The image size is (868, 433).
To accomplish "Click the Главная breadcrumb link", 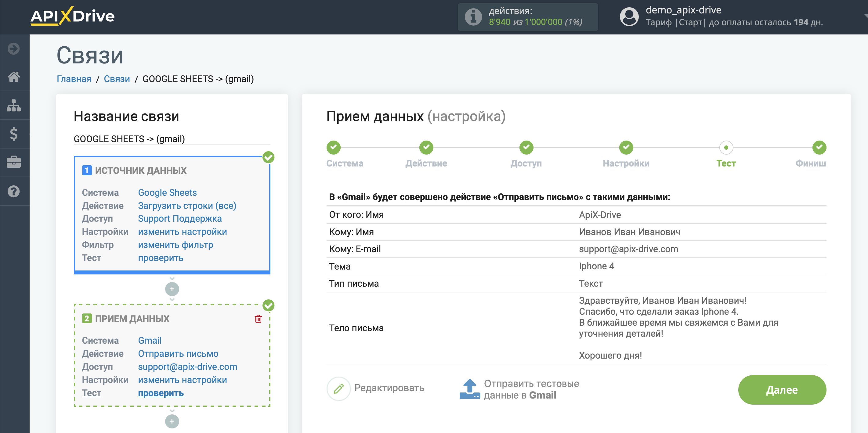I will 74,79.
